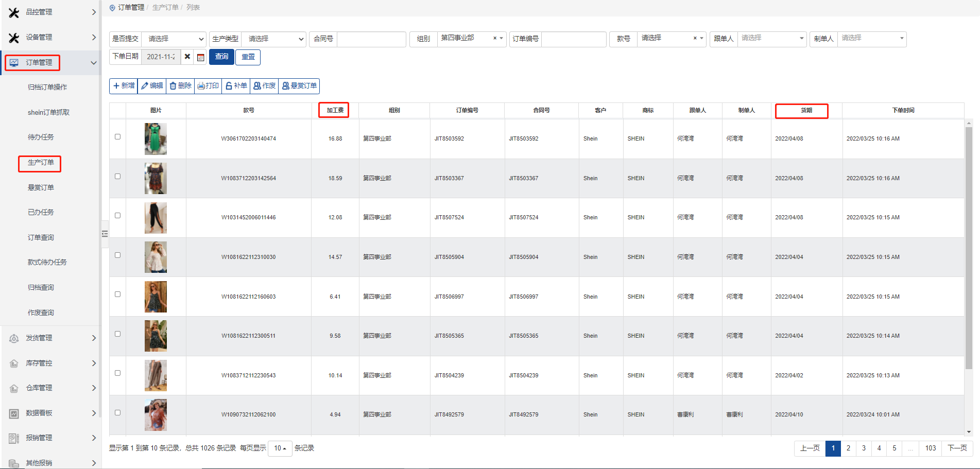This screenshot has height=469, width=980.
Task: Check the box for order JIT8503592
Action: point(117,137)
